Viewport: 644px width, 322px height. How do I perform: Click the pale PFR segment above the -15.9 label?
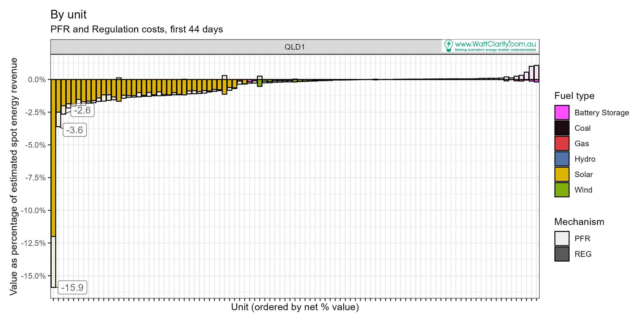click(x=53, y=262)
